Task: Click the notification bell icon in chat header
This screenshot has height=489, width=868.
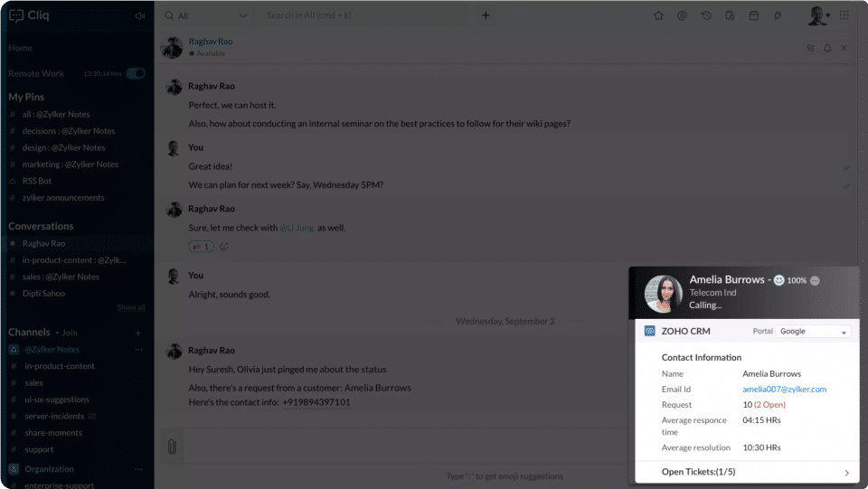Action: pyautogui.click(x=827, y=48)
